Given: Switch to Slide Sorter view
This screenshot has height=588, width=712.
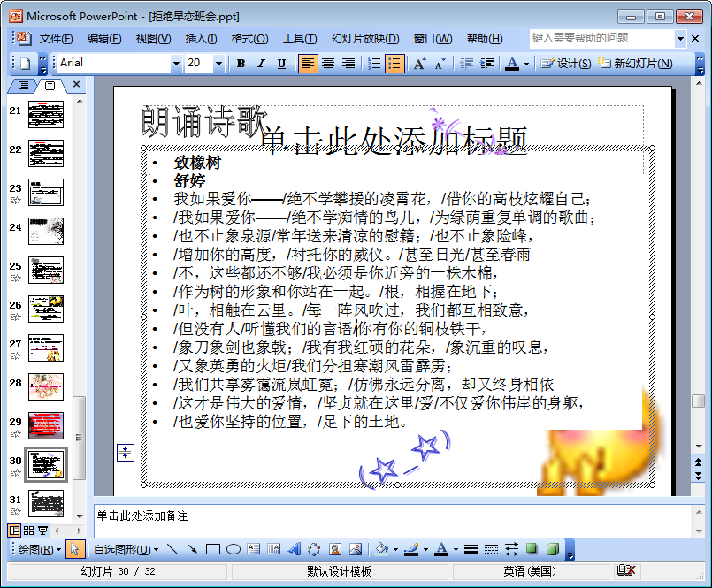Looking at the screenshot, I should (28, 531).
